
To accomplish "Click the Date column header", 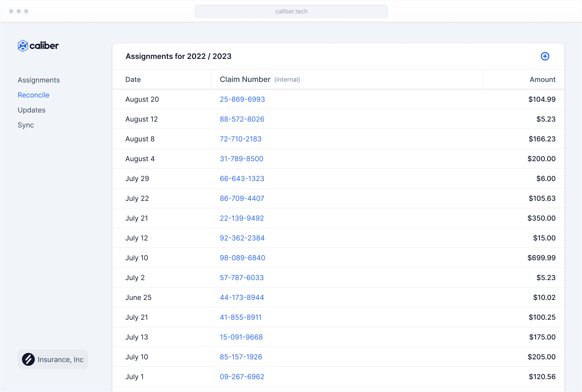I will point(133,80).
